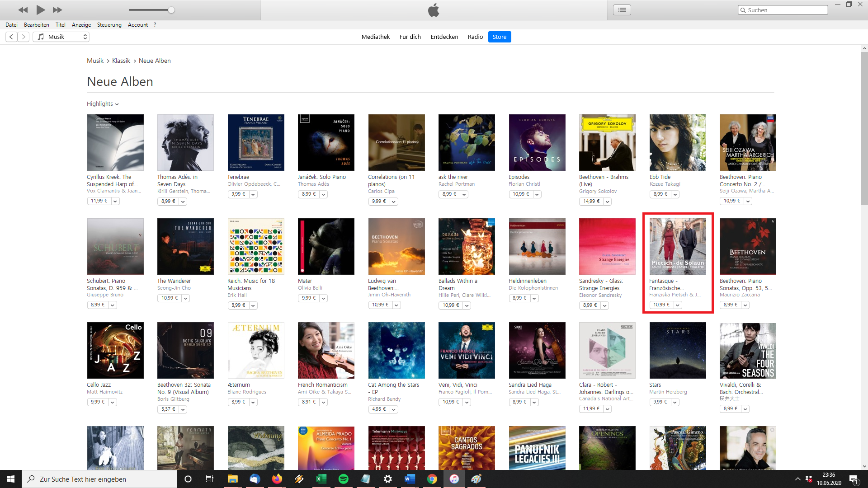Switch to the Entdecken tab
The height and width of the screenshot is (488, 868).
click(x=444, y=37)
